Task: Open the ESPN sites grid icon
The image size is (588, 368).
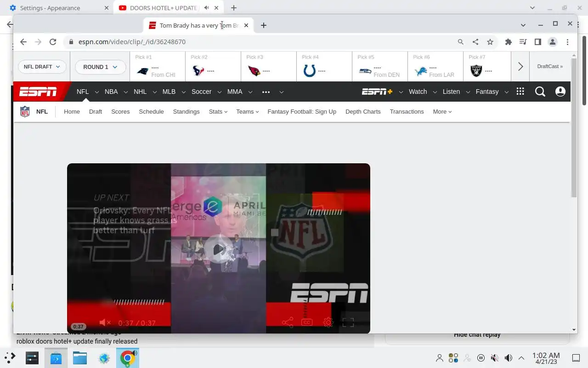Action: pos(520,91)
